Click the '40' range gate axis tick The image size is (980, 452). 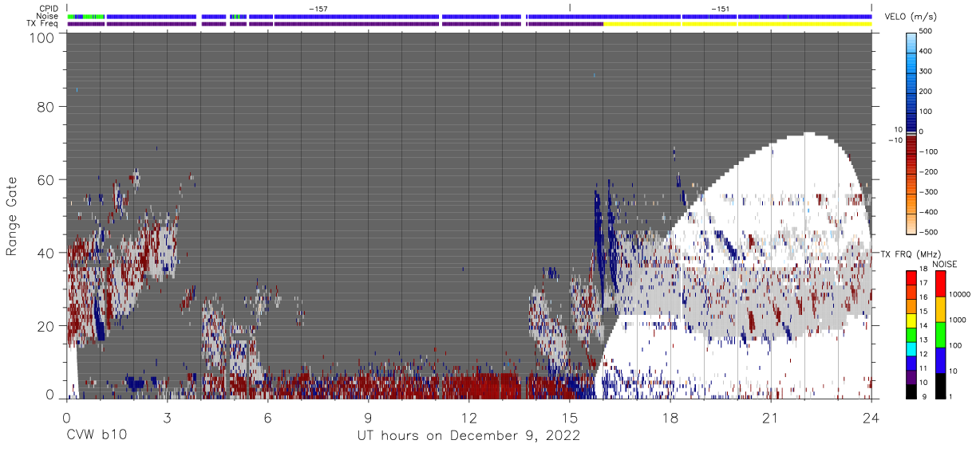(45, 253)
